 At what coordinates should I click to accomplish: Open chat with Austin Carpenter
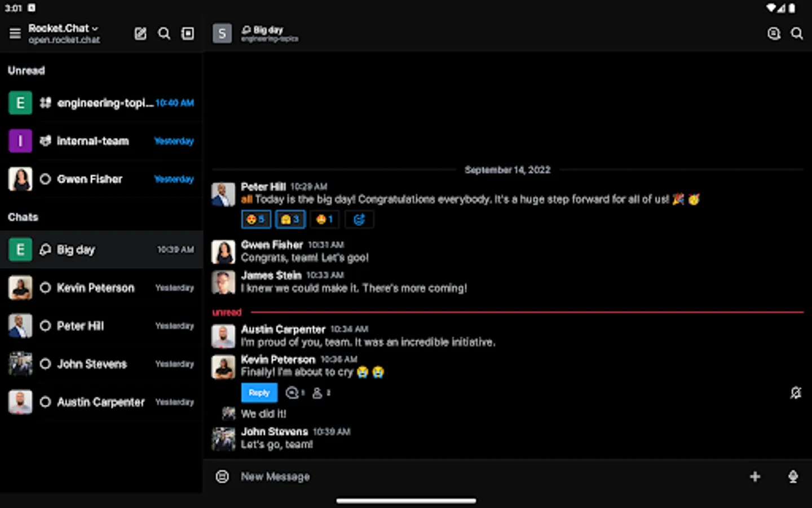tap(101, 402)
